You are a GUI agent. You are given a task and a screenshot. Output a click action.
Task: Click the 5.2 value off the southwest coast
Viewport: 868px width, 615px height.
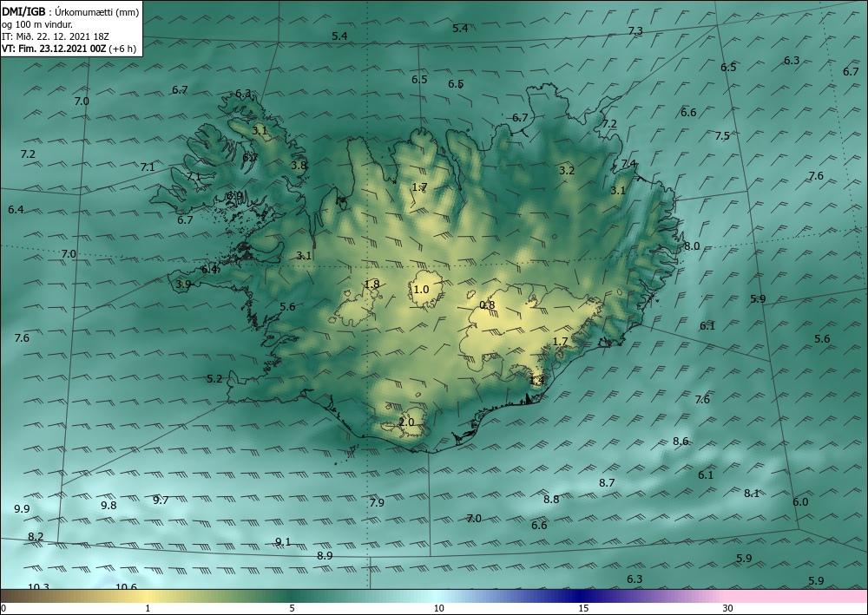[214, 379]
